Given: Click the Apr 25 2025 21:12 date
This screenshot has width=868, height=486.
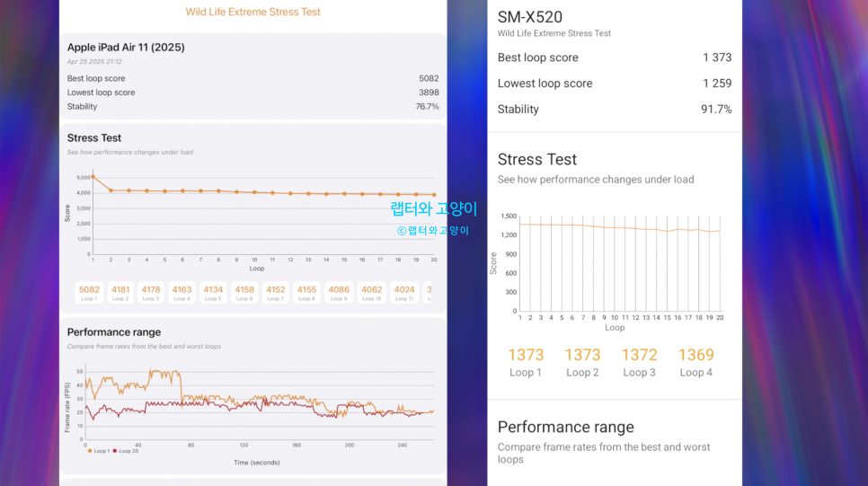Looking at the screenshot, I should 94,61.
